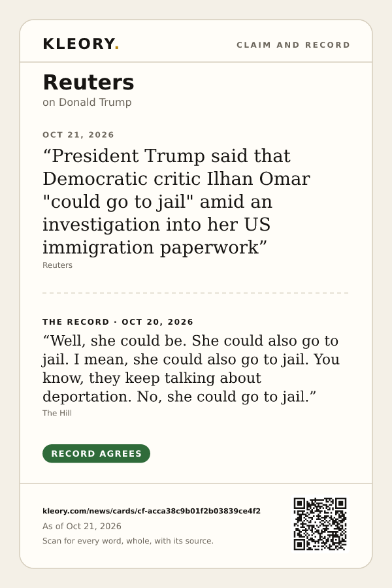Image resolution: width=392 pixels, height=588 pixels.
Task: Click the Reuters source attribution below quote
Action: (57, 265)
